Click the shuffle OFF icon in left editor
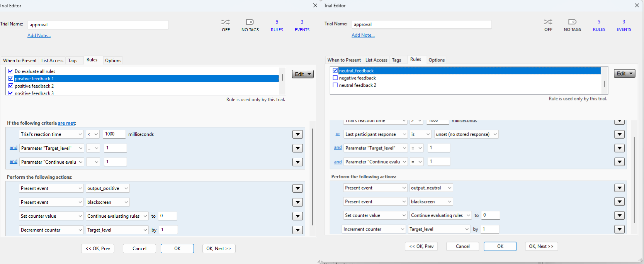The image size is (644, 264). pos(226,22)
